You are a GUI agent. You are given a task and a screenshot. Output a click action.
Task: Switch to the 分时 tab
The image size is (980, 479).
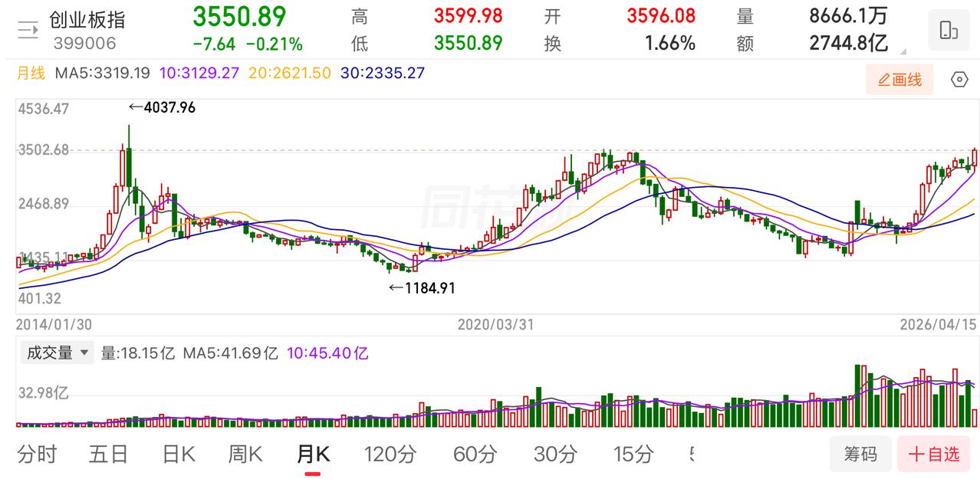tap(37, 454)
